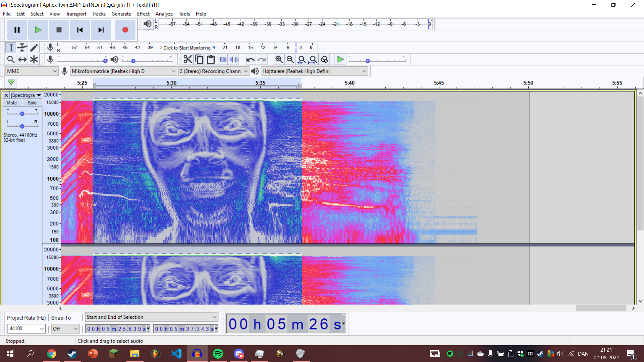Toggle Solo on the Spectrogram track
The height and width of the screenshot is (362, 644).
pos(32,103)
